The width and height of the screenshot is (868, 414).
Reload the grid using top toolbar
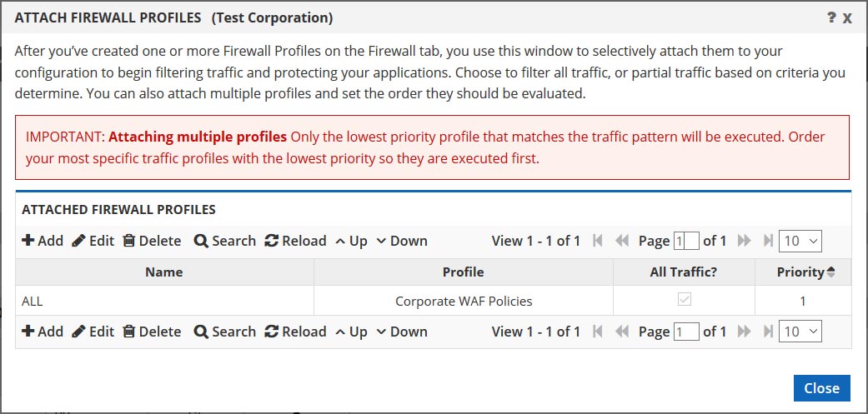[296, 241]
